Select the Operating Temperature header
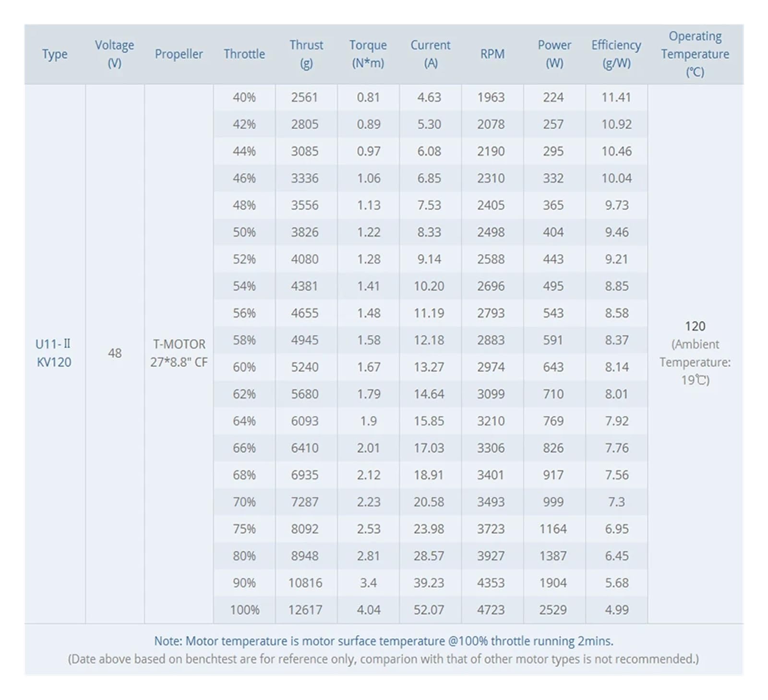 click(x=695, y=54)
